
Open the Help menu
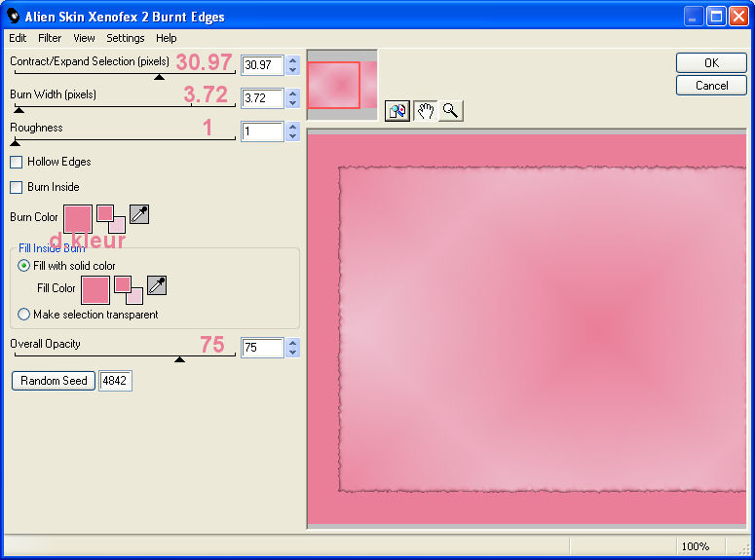coord(167,38)
